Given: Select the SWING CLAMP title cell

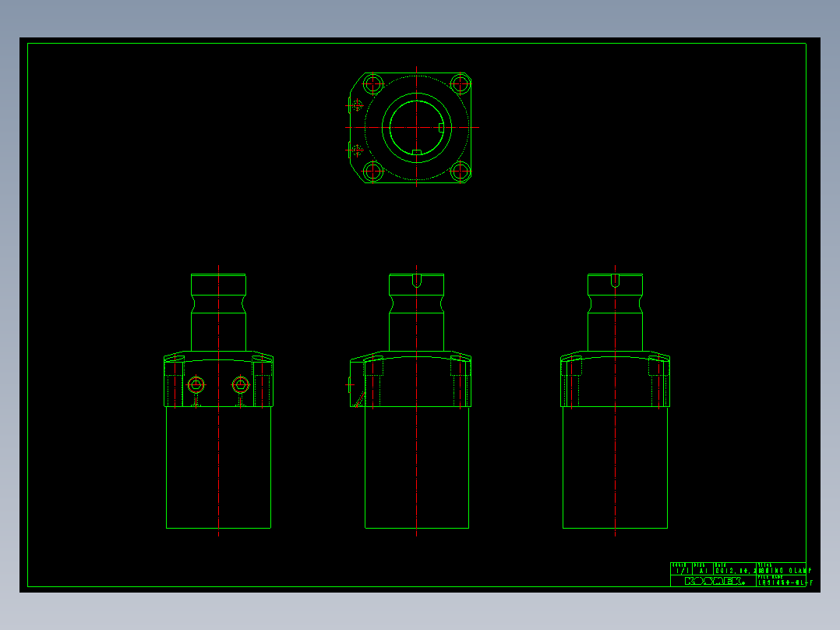Looking at the screenshot, I should point(782,569).
